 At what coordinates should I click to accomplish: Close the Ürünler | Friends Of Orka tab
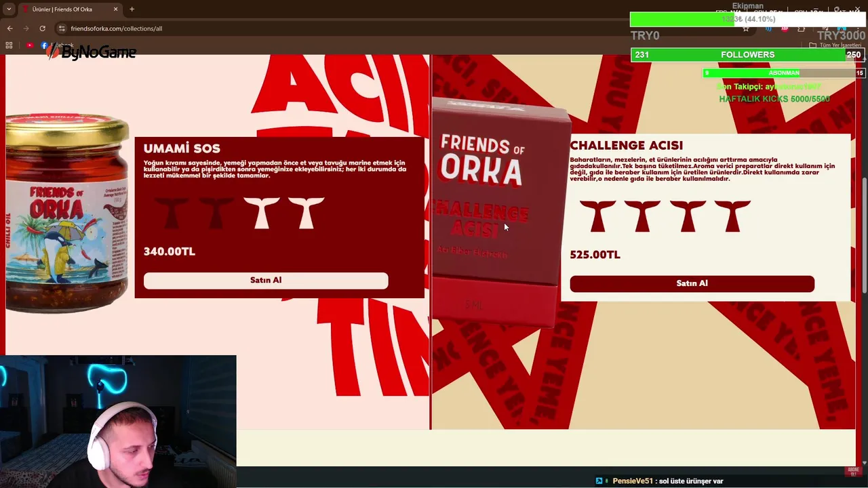(x=115, y=9)
